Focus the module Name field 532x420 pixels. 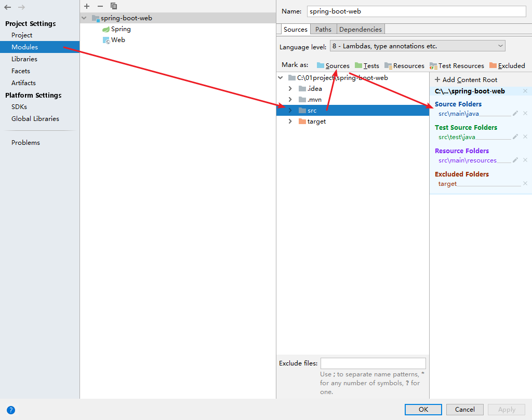point(416,11)
